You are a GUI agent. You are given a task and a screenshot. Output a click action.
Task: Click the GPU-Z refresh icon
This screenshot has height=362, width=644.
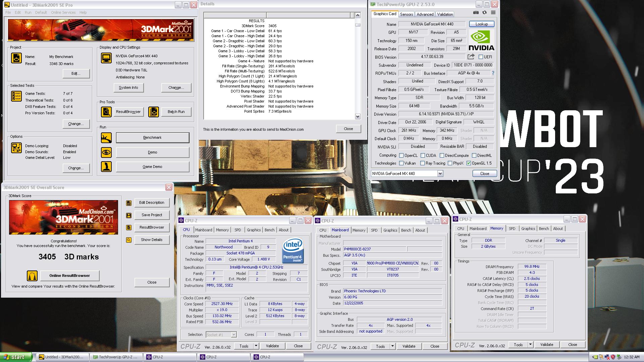pos(484,12)
